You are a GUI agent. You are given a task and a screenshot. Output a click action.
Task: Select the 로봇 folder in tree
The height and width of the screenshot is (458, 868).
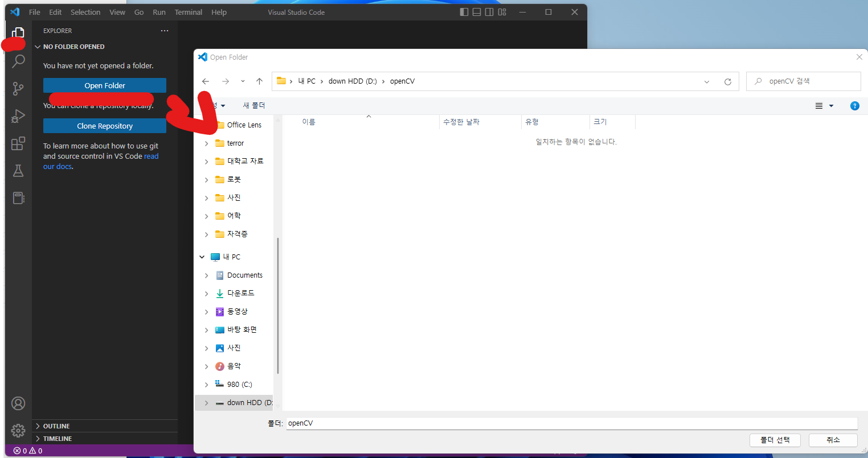(x=234, y=180)
